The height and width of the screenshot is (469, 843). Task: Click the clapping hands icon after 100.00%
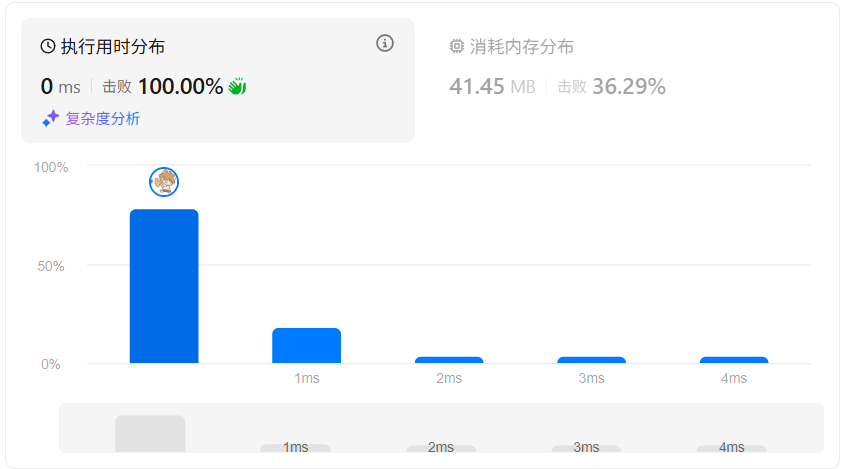tap(237, 86)
